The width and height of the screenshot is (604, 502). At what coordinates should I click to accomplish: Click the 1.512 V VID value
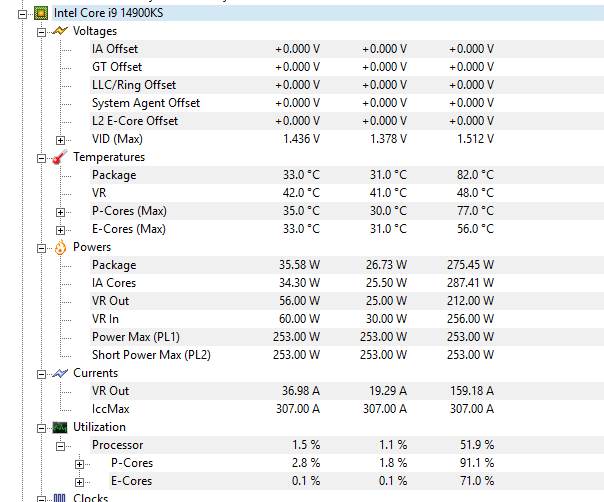coord(475,139)
